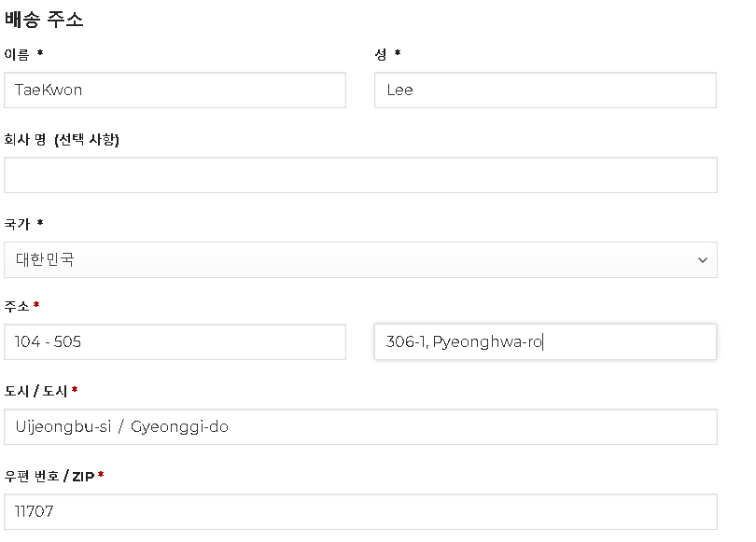Focus the city field with Uijeongbu-si / Gyeonggi-do
This screenshot has height=542, width=756.
click(x=360, y=427)
